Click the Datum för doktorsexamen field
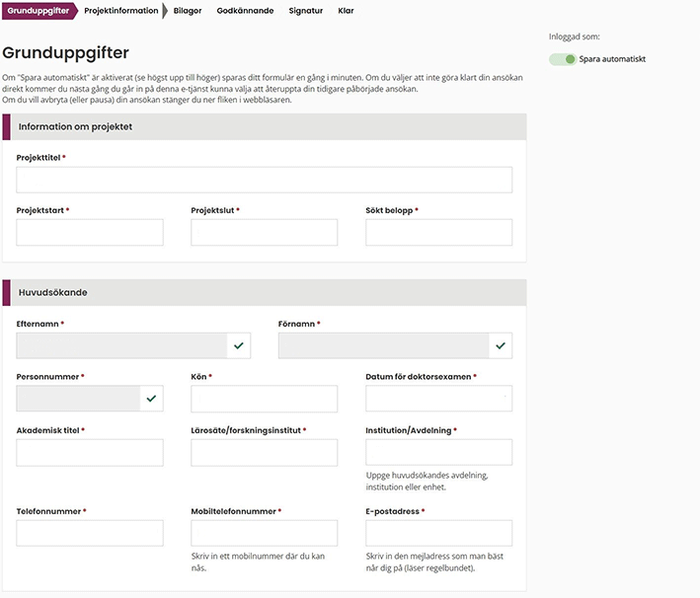Image resolution: width=700 pixels, height=598 pixels. [438, 399]
